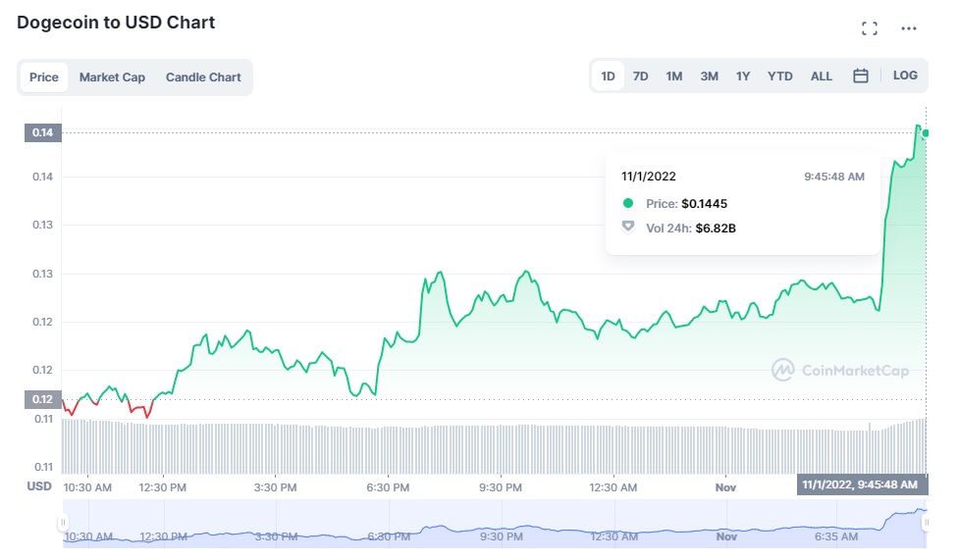The height and width of the screenshot is (560, 958).
Task: Open the calendar date range picker
Action: pos(861,76)
